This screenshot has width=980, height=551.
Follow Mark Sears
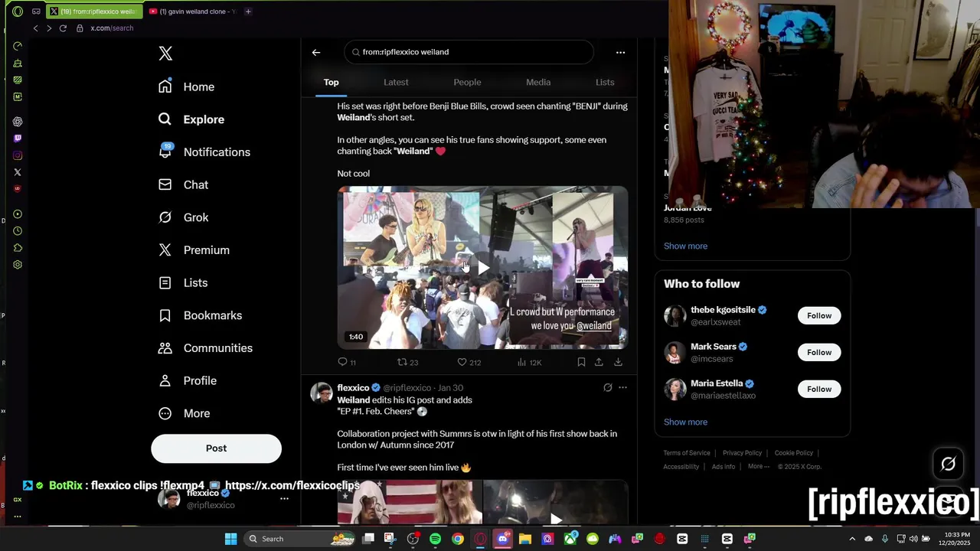(819, 352)
